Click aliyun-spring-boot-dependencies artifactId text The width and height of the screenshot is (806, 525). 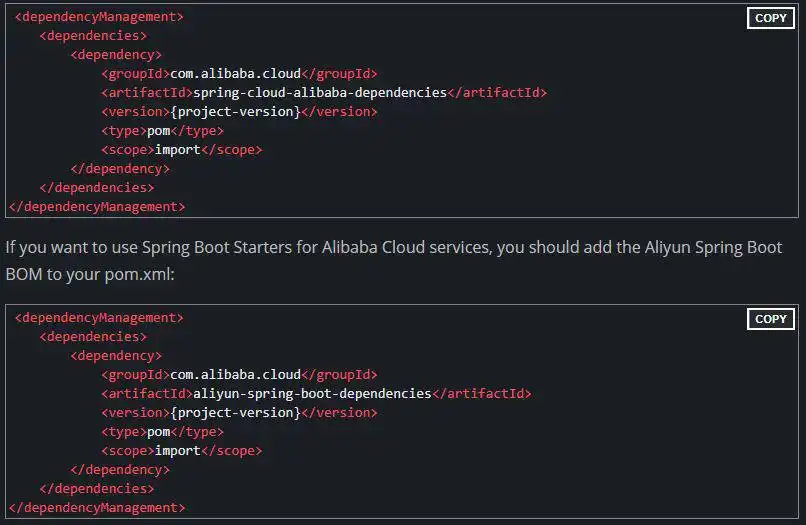pyautogui.click(x=311, y=394)
